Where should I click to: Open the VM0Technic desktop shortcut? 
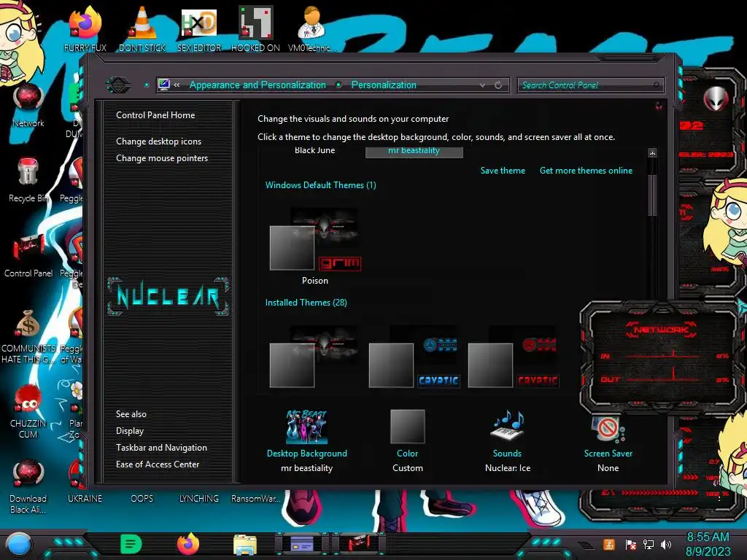point(311,23)
